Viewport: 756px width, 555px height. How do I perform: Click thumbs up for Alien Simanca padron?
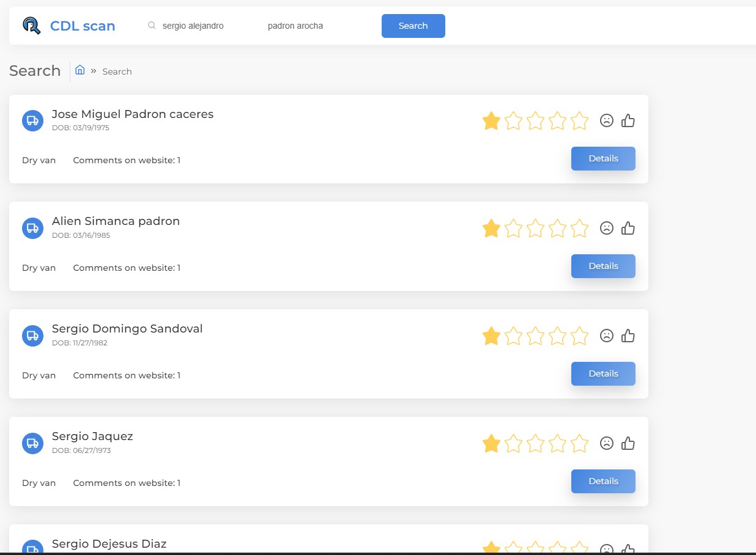click(x=628, y=228)
